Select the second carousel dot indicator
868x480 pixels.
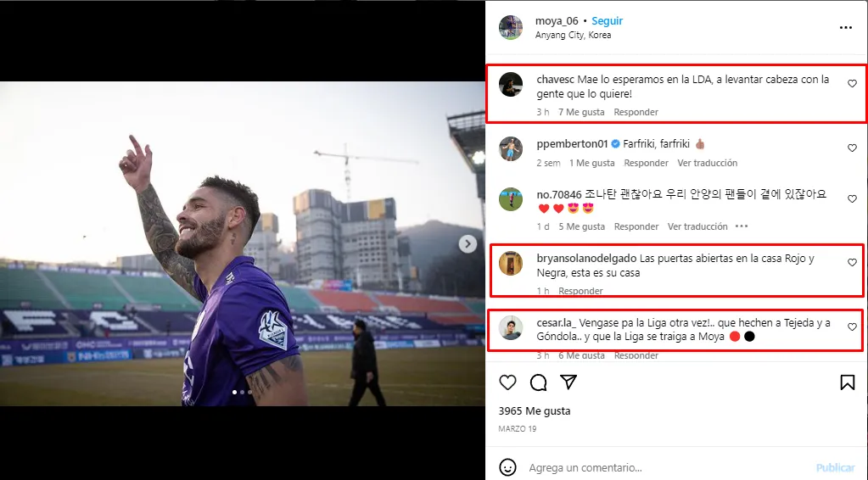[x=242, y=392]
